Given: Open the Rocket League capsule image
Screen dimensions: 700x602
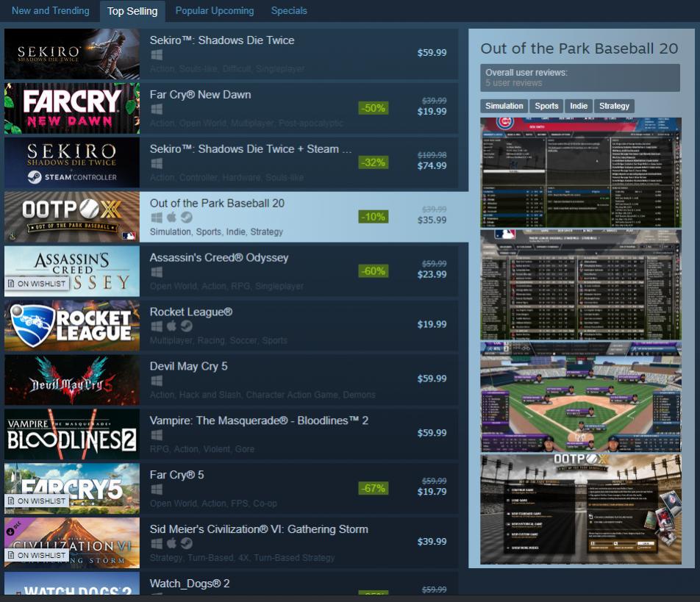Looking at the screenshot, I should pyautogui.click(x=72, y=326).
